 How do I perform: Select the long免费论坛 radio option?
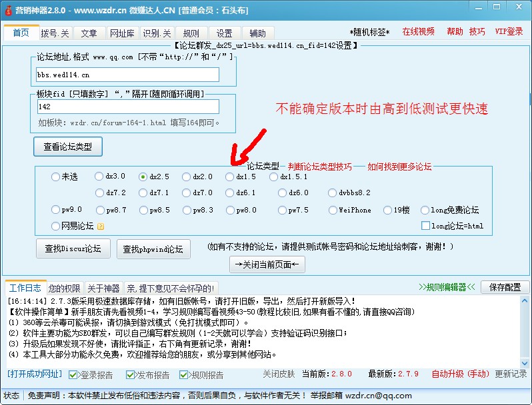point(450,210)
